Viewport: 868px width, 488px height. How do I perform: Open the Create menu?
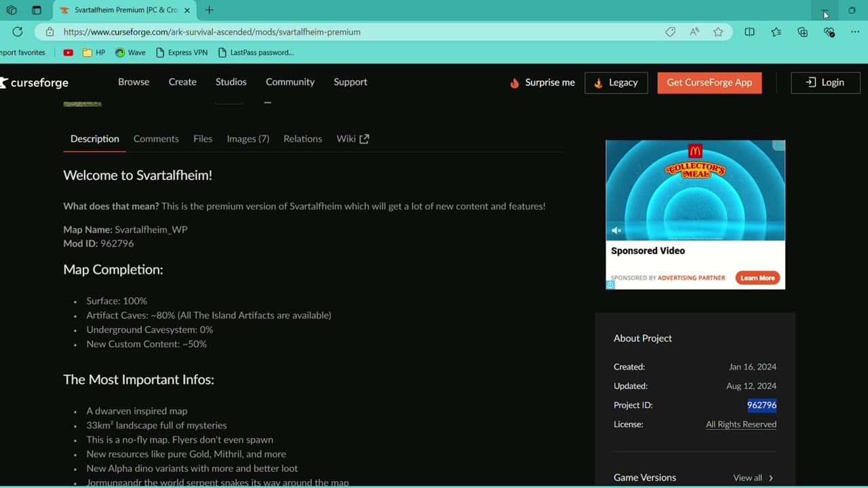click(x=182, y=82)
